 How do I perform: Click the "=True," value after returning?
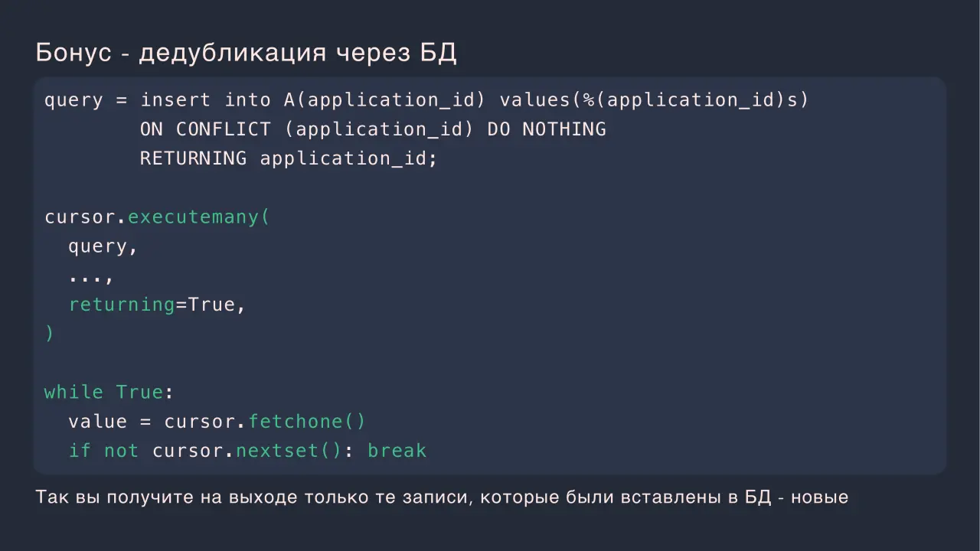point(211,305)
